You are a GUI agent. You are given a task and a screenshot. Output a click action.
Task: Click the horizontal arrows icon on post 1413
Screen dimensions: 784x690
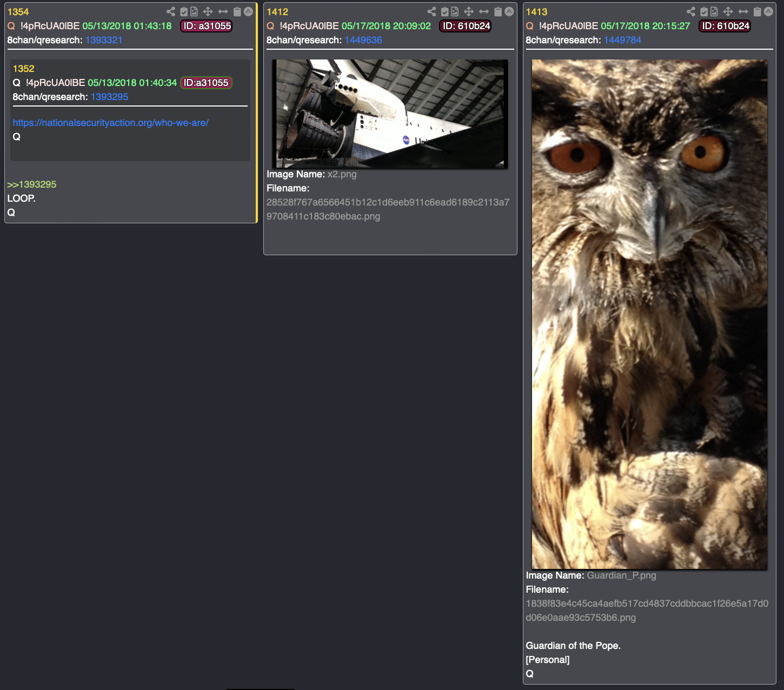coord(743,11)
